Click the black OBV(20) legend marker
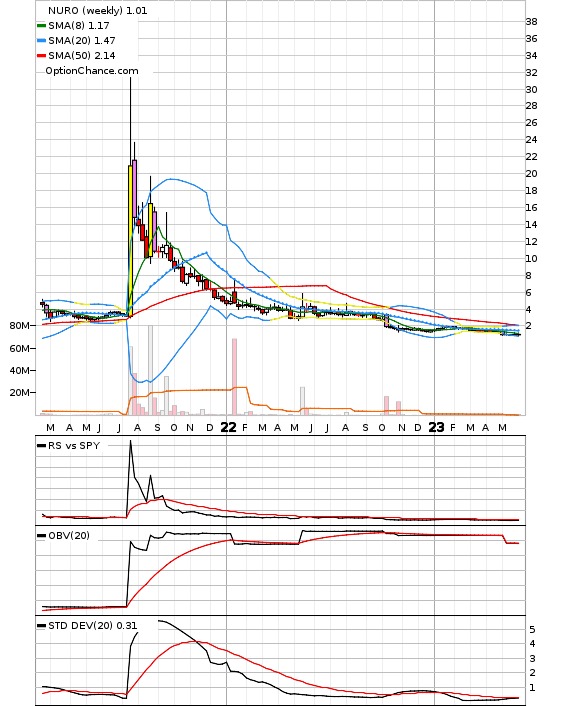 tap(41, 536)
